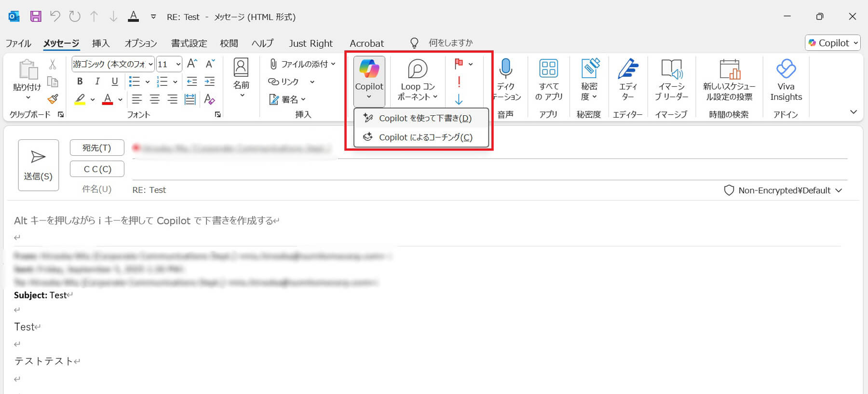Click the Viva Insights icon
Image resolution: width=868 pixels, height=394 pixels.
(786, 70)
